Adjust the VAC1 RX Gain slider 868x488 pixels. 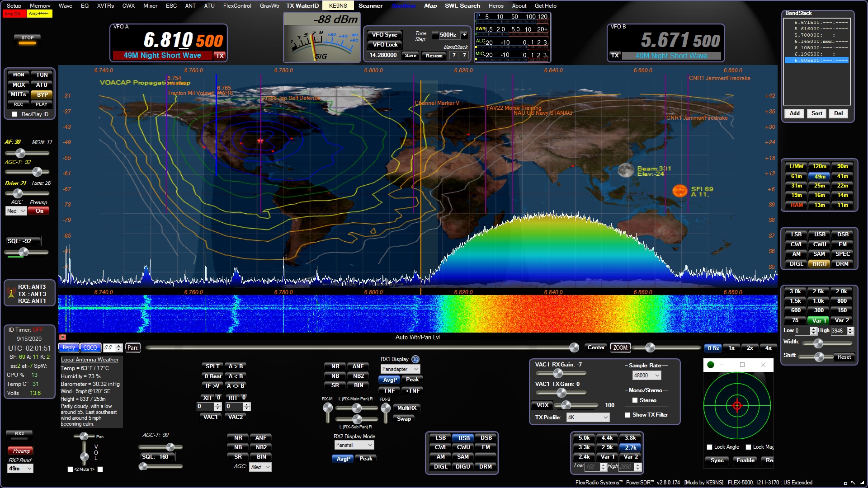coord(561,373)
